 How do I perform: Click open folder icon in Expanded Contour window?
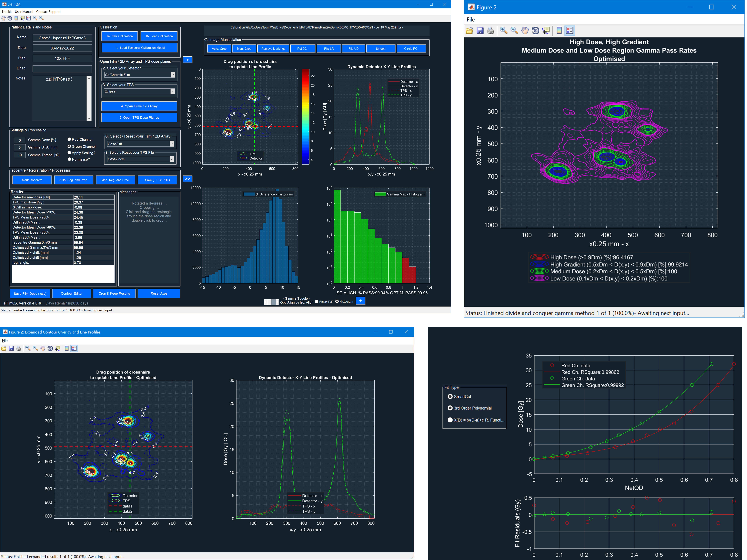point(4,348)
